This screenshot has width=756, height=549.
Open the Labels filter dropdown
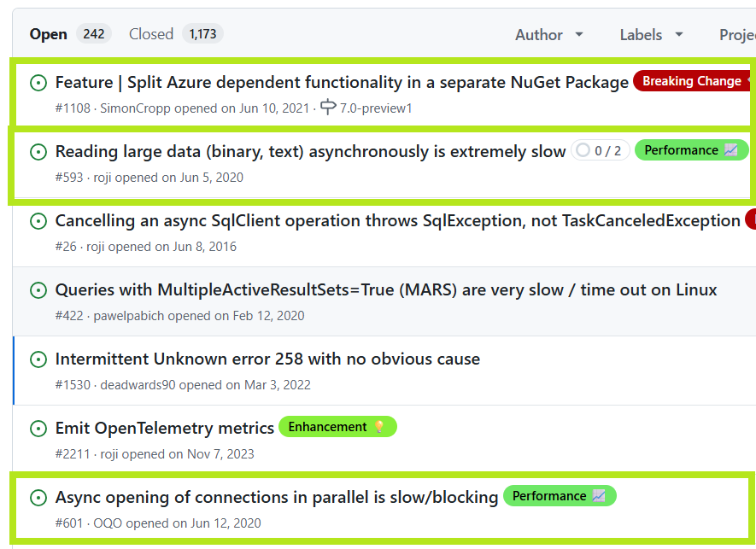651,35
